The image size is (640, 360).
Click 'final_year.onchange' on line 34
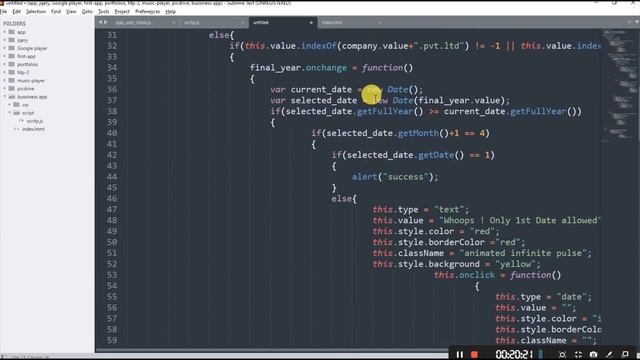click(x=298, y=68)
